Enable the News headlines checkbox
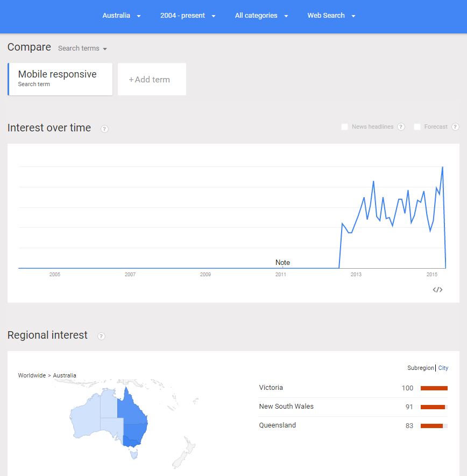This screenshot has height=476, width=467. (x=344, y=127)
